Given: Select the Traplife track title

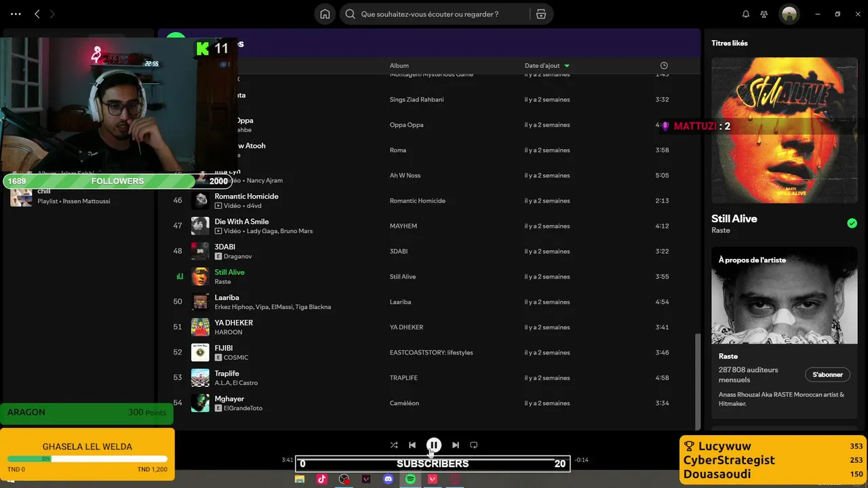Looking at the screenshot, I should [x=226, y=373].
